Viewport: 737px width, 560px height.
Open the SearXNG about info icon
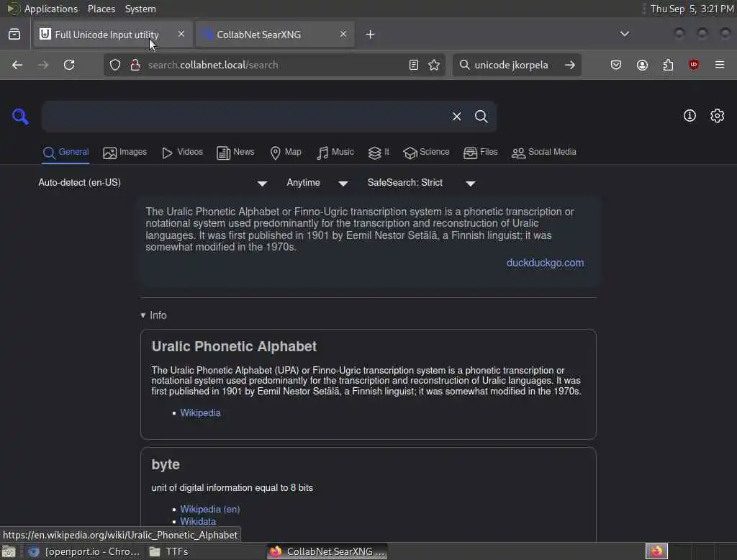pos(689,116)
